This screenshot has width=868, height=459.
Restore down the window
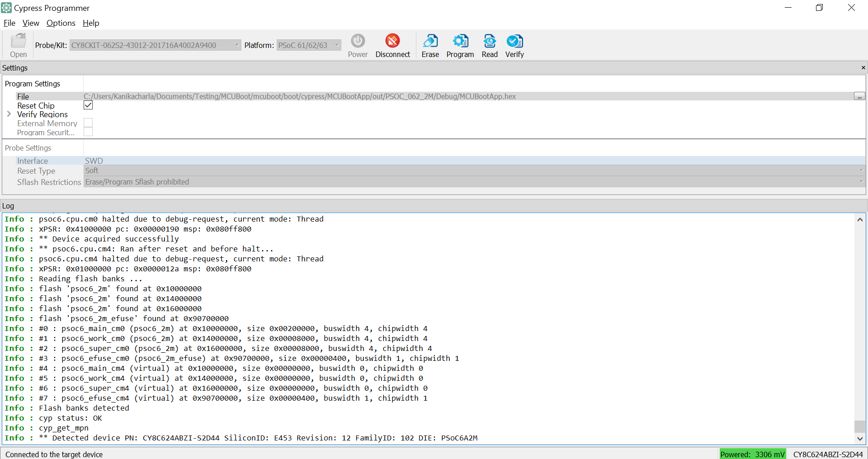[x=819, y=8]
